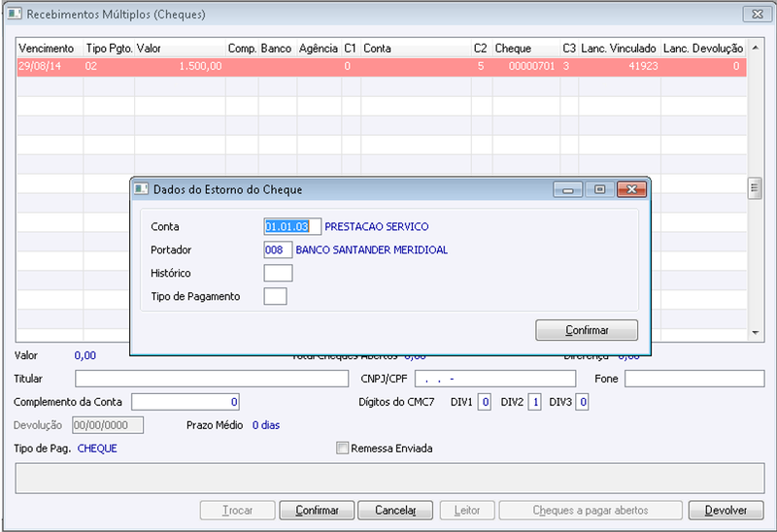Click the CHEQUE payment type value
The width and height of the screenshot is (777, 532).
(97, 449)
